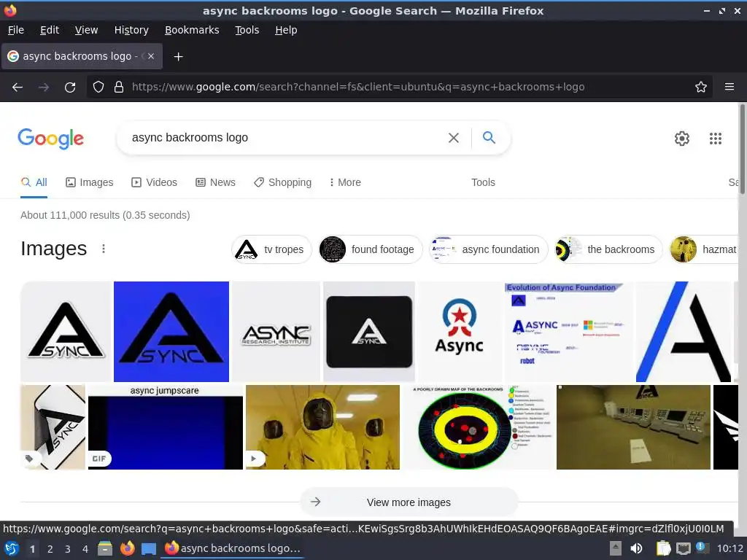Open the red star Async logo image
Screen dimensions: 747x560
point(460,332)
